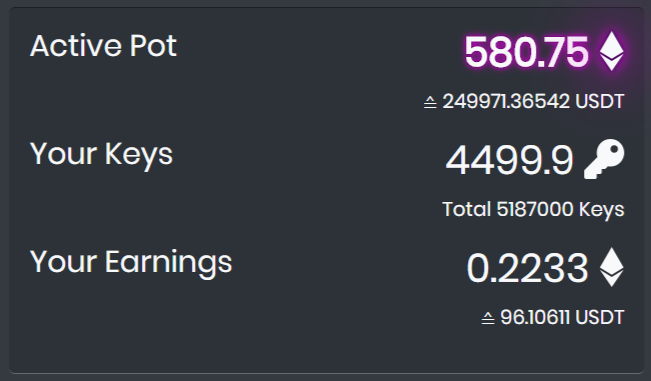Click the 96.10611 USDT earnings conversion
Viewport: 651px width, 381px height.
562,318
